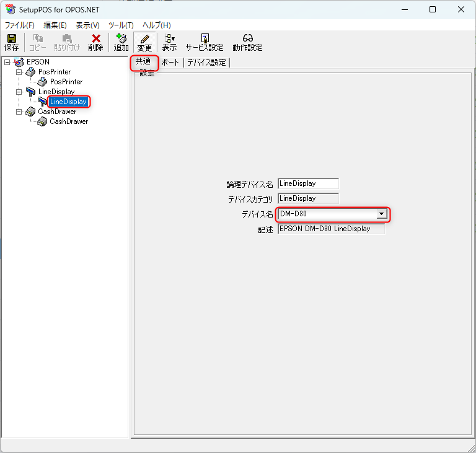
Task: Click the デバイスカテゴリ LineDisplay field
Action: point(308,198)
